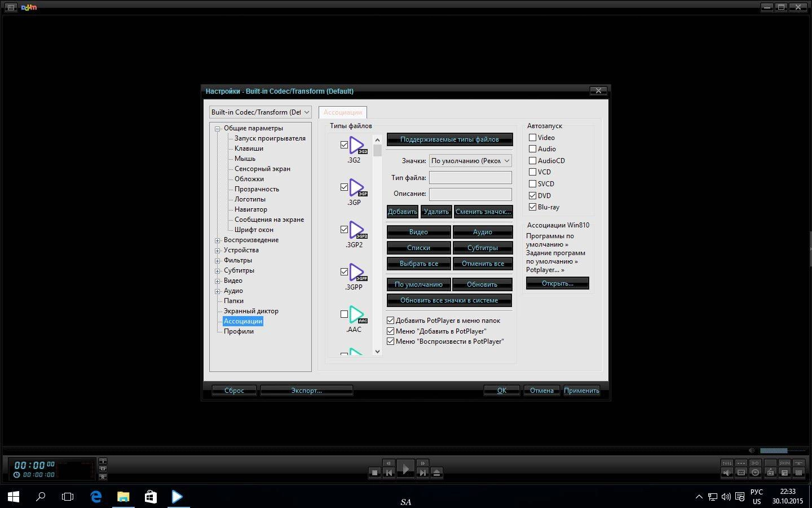Toggle Меню "Воспроизвести в PotPlayer" checkbox
This screenshot has height=508, width=812.
[390, 341]
